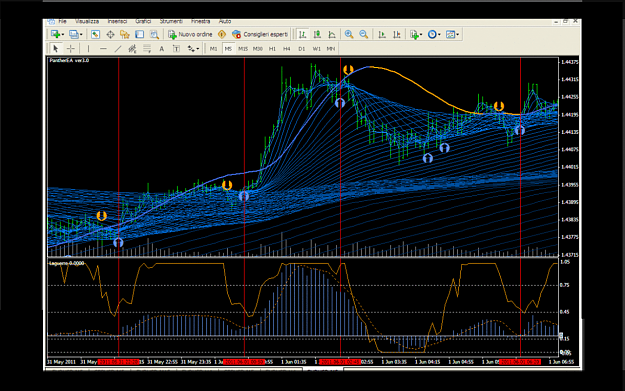Switch to MN timeframe
The width and height of the screenshot is (625, 391).
[x=331, y=49]
